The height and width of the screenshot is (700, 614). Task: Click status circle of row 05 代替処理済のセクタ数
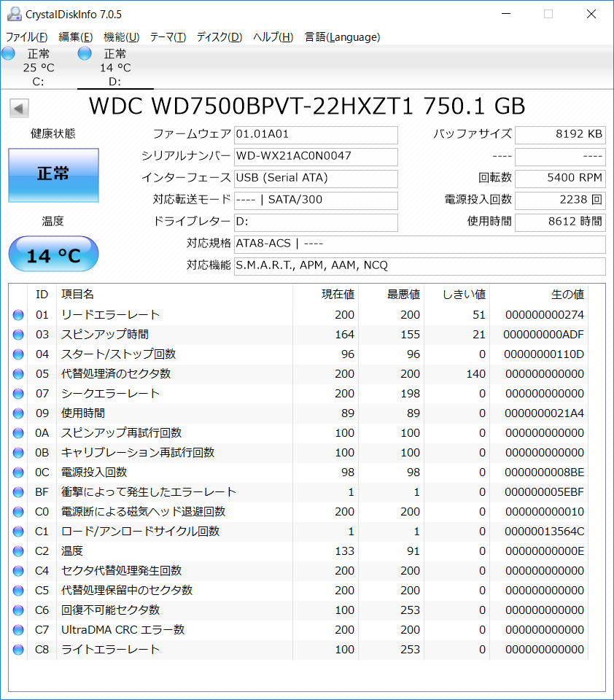[x=18, y=374]
